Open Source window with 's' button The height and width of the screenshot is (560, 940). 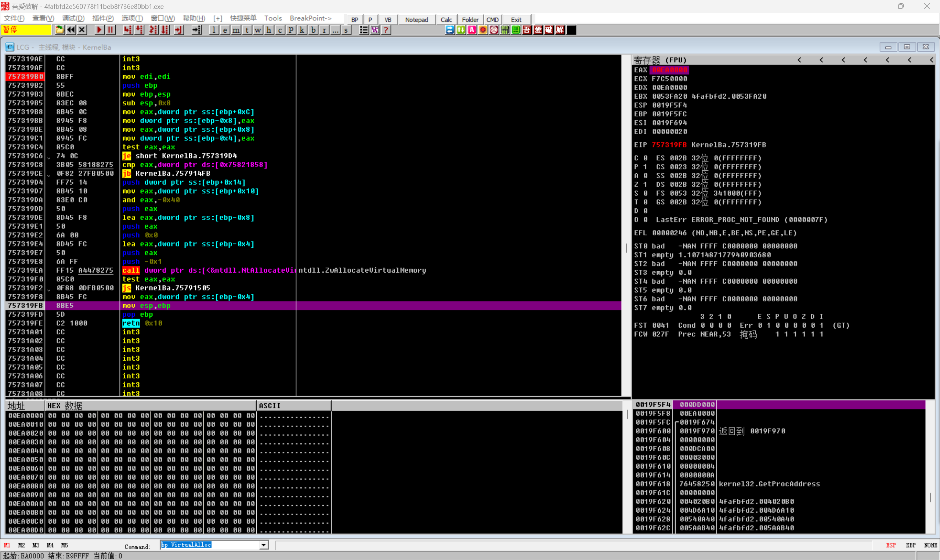[x=346, y=30]
